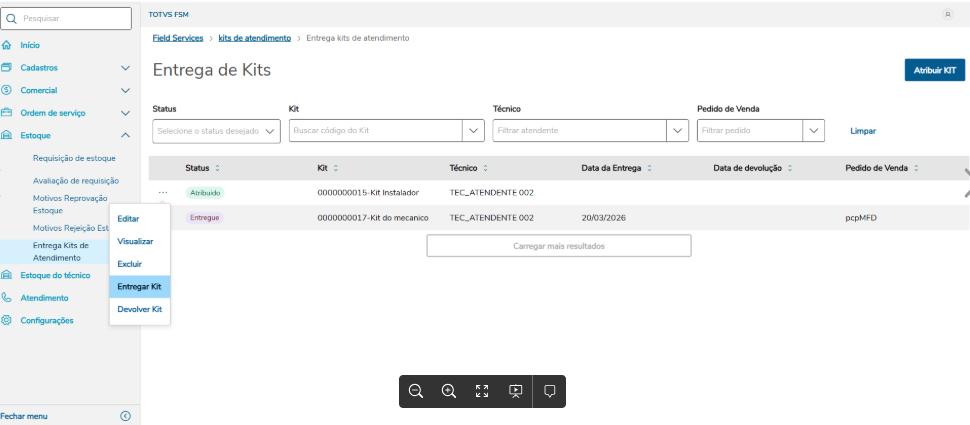Screen dimensions: 970x425
Task: Click the zoom out magnifier icon
Action: pos(416,391)
